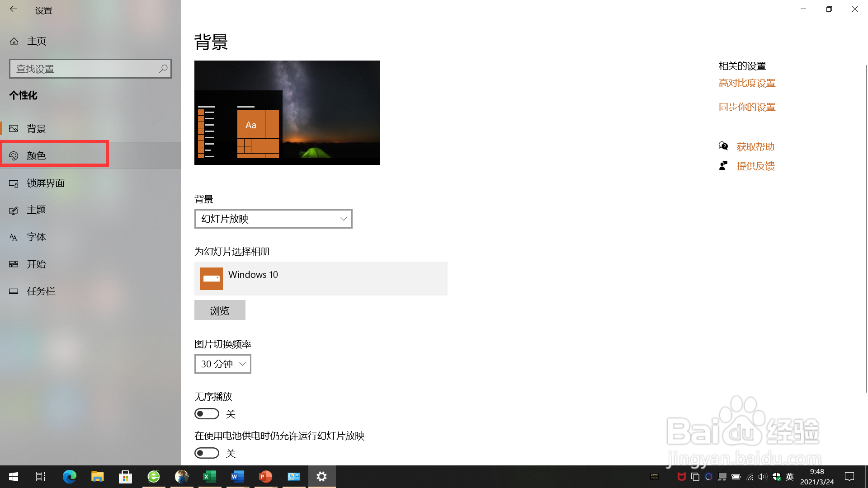Open 任务栏 settings via its icon

[x=14, y=291]
